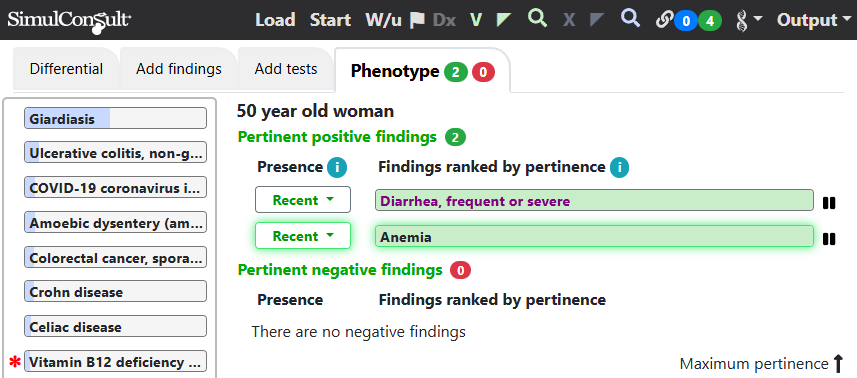This screenshot has width=857, height=378.
Task: Click the green V icon in toolbar
Action: tap(476, 20)
